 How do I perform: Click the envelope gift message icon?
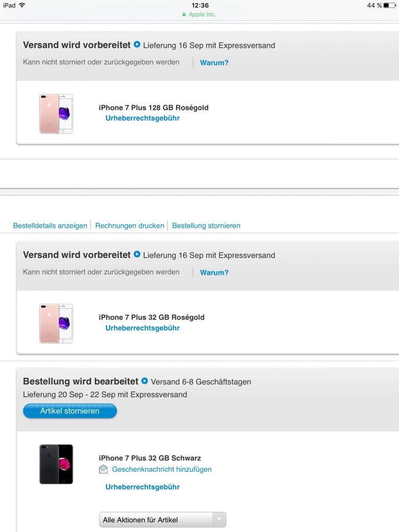pyautogui.click(x=103, y=469)
